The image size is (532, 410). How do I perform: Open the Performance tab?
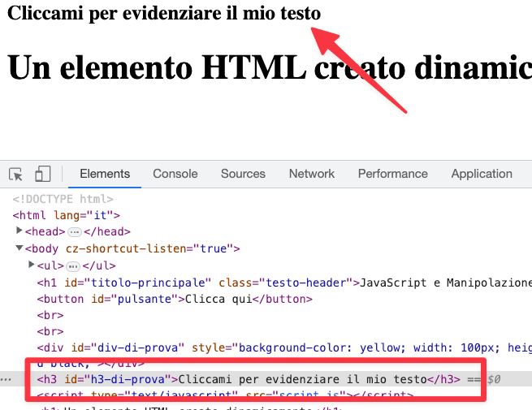(x=392, y=174)
